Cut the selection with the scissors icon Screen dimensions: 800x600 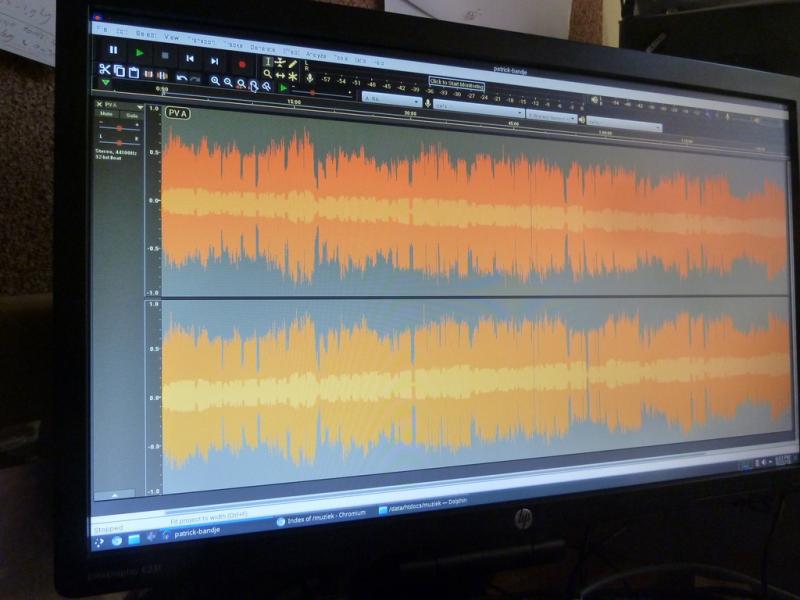point(105,69)
